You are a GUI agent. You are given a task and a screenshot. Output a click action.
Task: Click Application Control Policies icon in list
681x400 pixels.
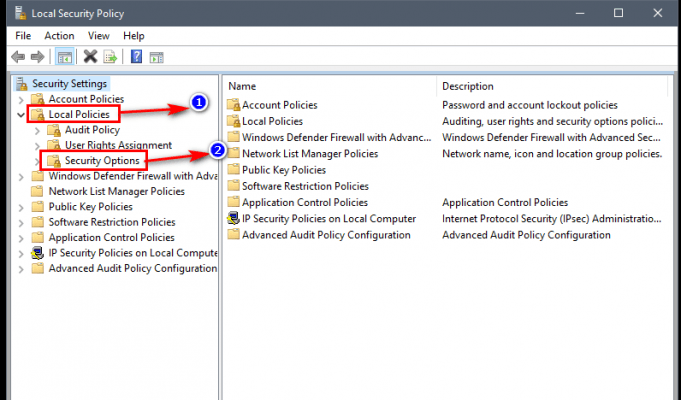[234, 202]
